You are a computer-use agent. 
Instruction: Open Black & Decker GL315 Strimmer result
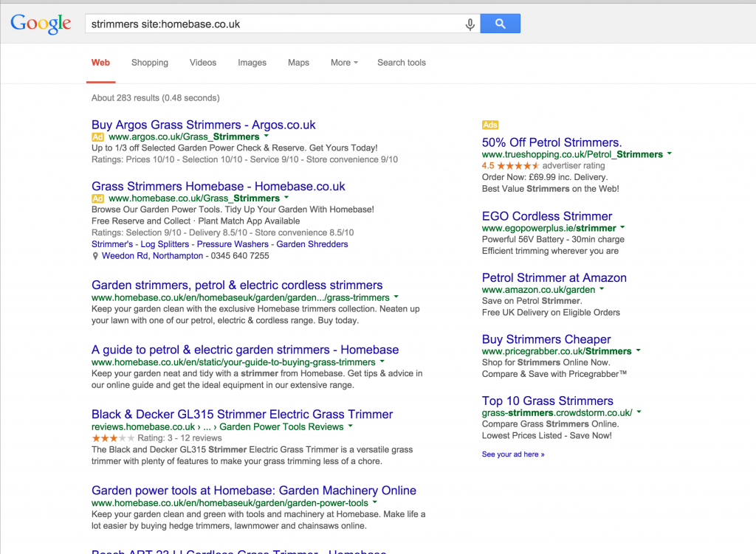coord(242,415)
